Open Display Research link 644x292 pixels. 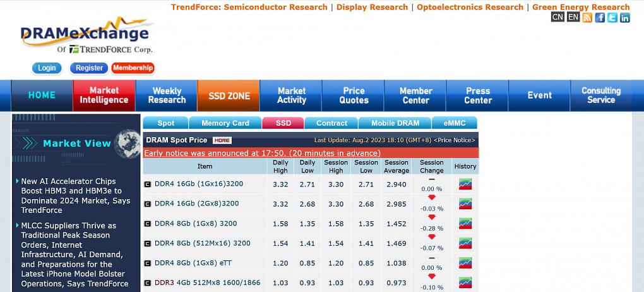[x=372, y=7]
